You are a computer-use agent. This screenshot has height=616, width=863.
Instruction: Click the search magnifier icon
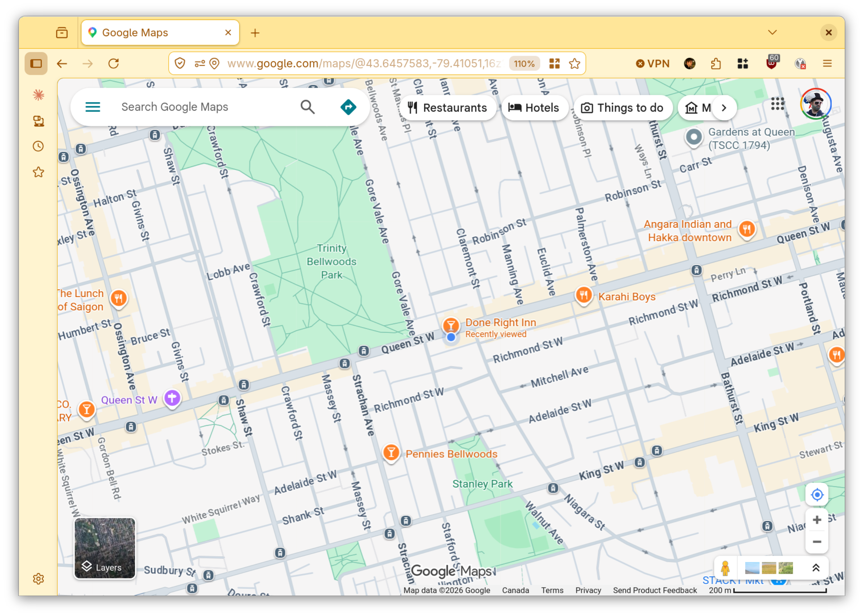pos(307,107)
